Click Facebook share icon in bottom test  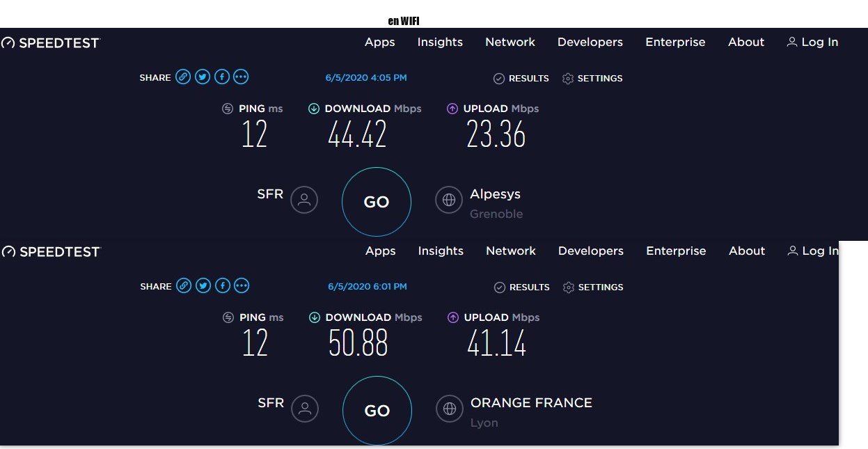point(223,286)
